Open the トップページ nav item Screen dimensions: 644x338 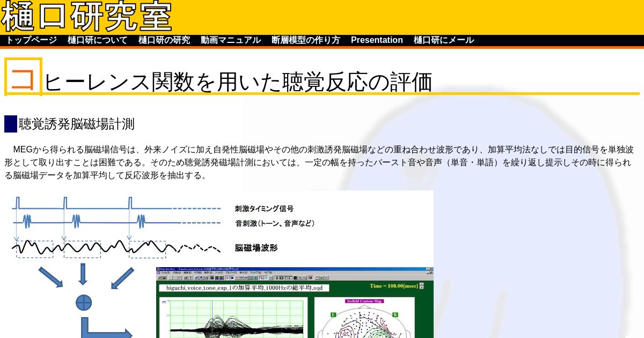(x=32, y=40)
